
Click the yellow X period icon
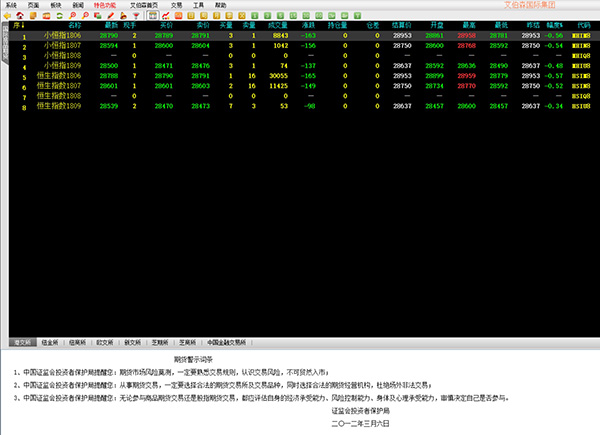point(242,16)
